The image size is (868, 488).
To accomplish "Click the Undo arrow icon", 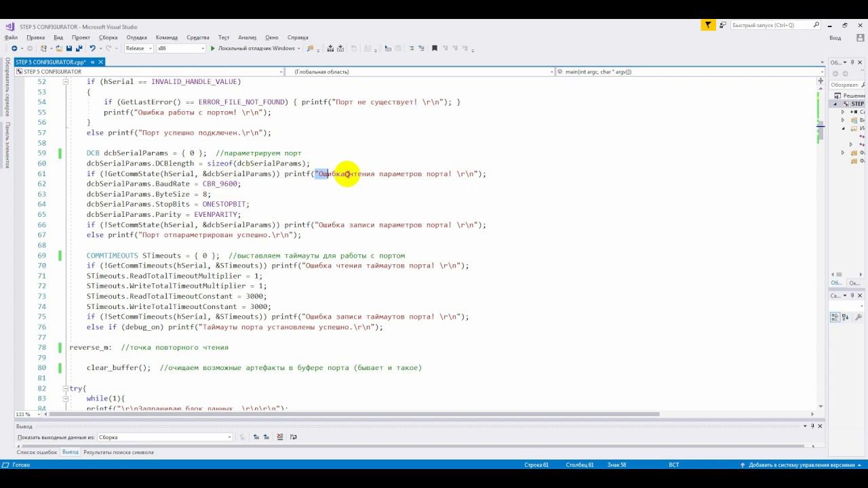I will [x=92, y=49].
